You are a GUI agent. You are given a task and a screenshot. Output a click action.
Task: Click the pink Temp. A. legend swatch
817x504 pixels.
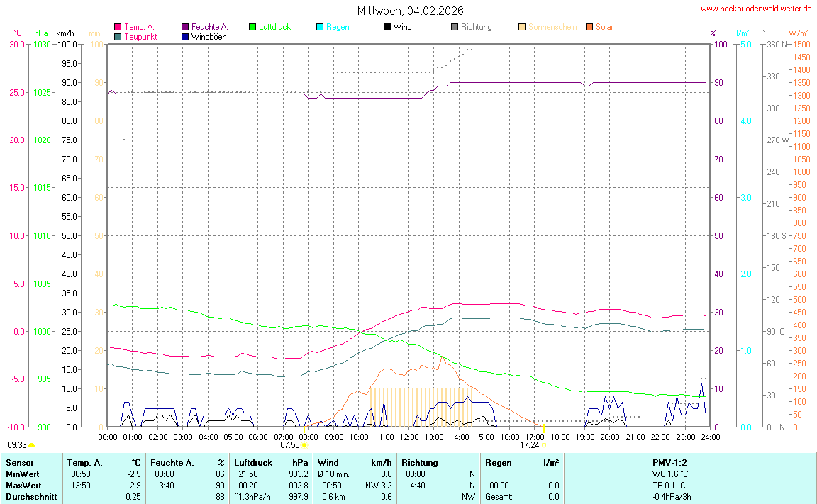click(x=118, y=27)
